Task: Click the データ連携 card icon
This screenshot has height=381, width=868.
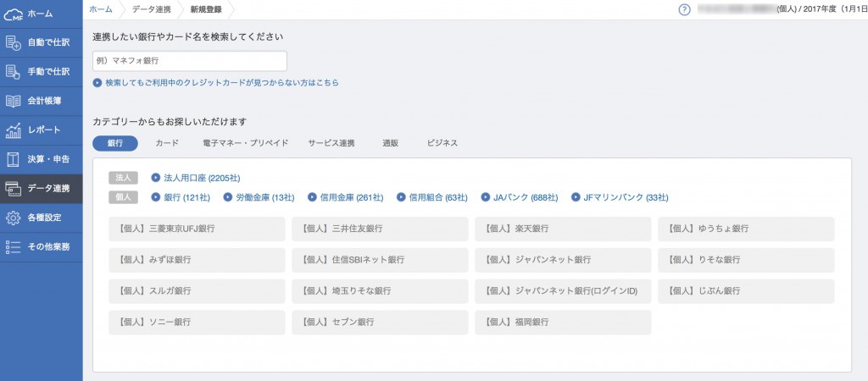Action: click(x=14, y=189)
